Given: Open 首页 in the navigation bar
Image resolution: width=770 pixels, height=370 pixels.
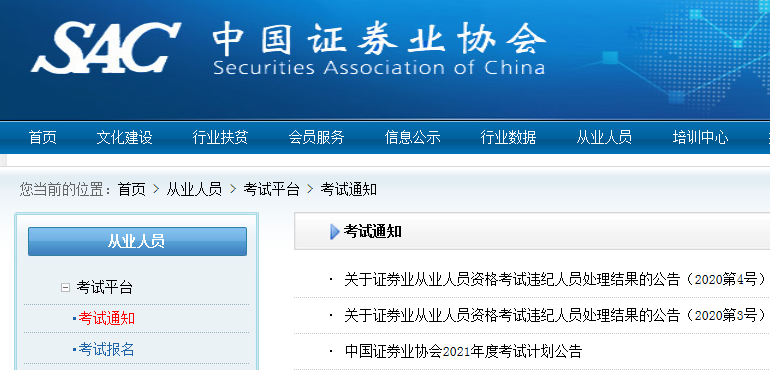Looking at the screenshot, I should [43, 138].
